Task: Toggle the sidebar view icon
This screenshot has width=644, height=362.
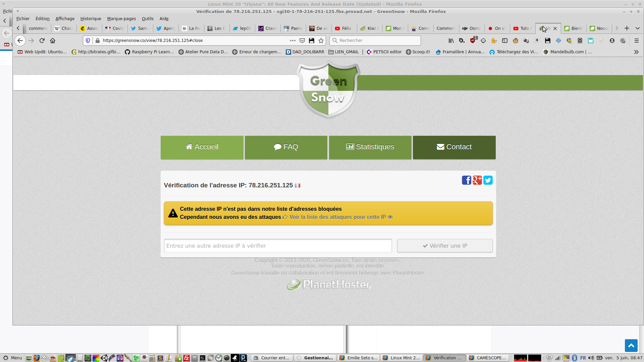Action: pos(505,41)
